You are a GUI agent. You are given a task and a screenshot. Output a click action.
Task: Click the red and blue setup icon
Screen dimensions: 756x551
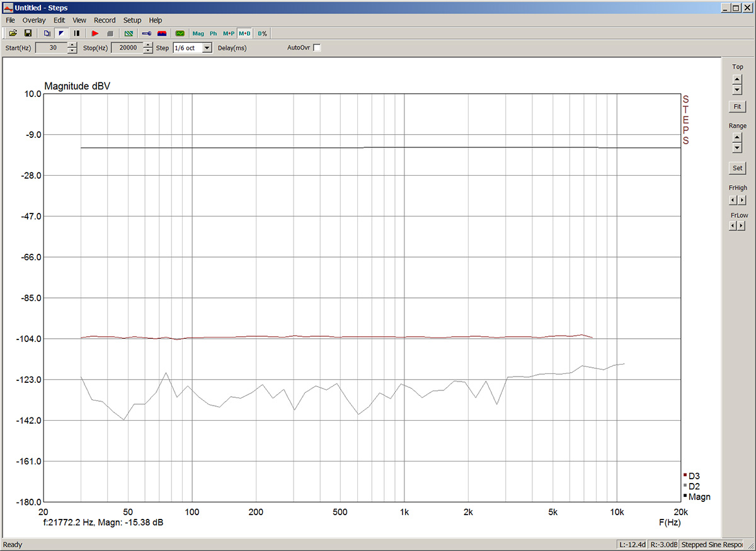click(x=162, y=33)
